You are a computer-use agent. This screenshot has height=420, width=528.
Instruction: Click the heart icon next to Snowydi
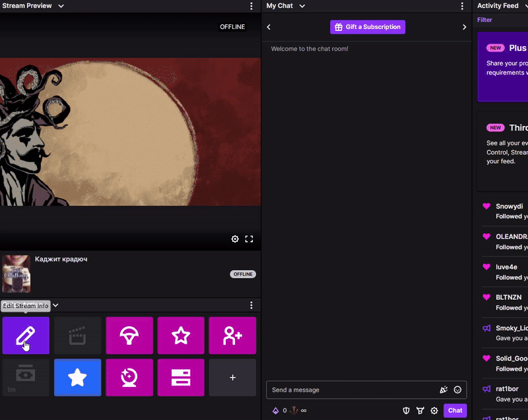pyautogui.click(x=486, y=206)
